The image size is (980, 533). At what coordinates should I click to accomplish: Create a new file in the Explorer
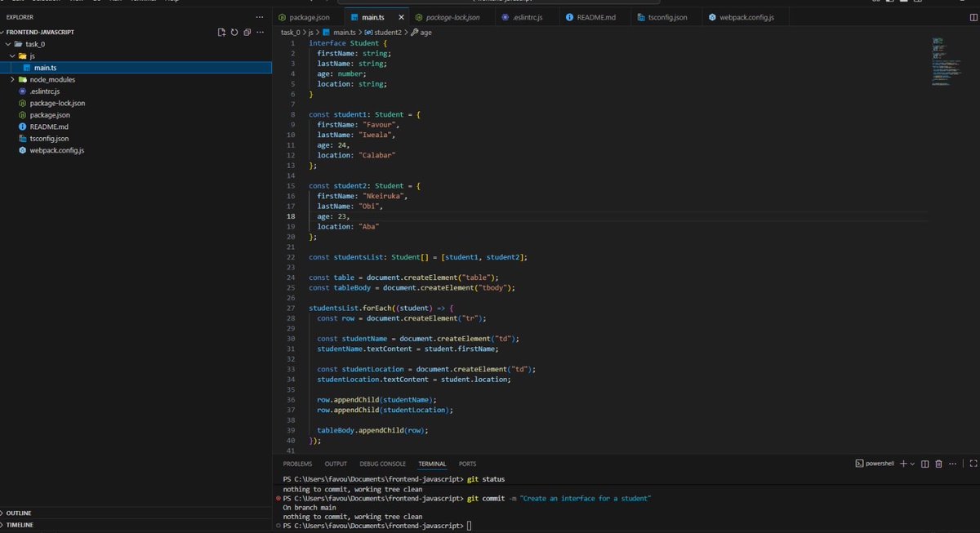pos(221,31)
